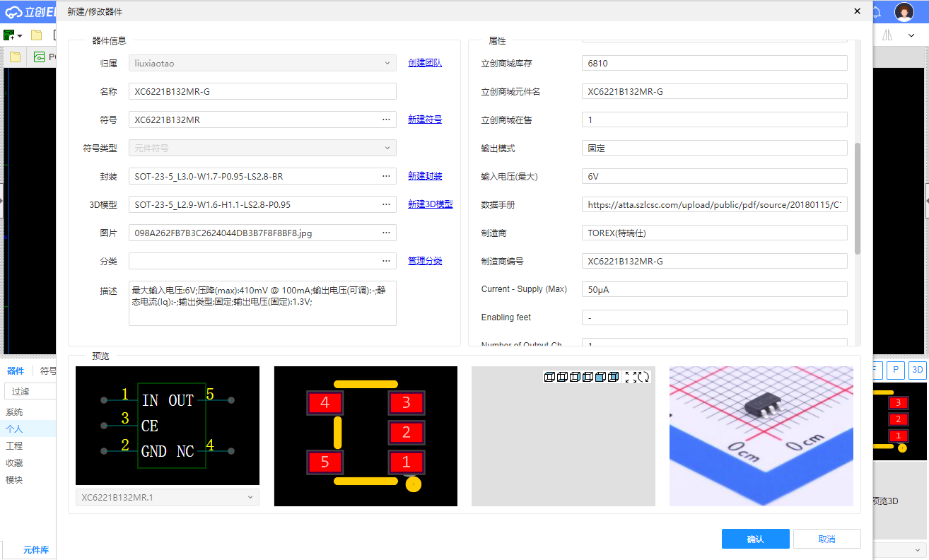The image size is (929, 560).
Task: Click the P view button on right panel
Action: (896, 370)
